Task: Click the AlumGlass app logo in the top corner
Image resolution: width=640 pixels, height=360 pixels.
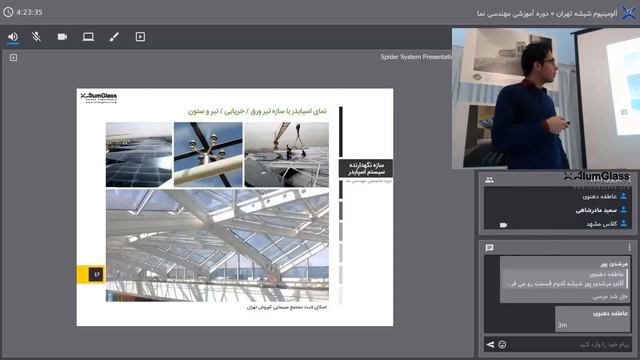Action: point(629,13)
